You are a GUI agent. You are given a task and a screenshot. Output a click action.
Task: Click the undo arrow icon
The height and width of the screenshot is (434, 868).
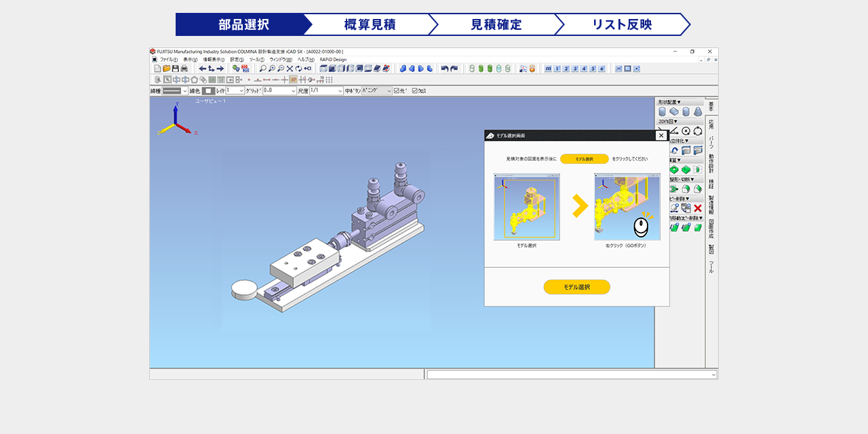(445, 68)
